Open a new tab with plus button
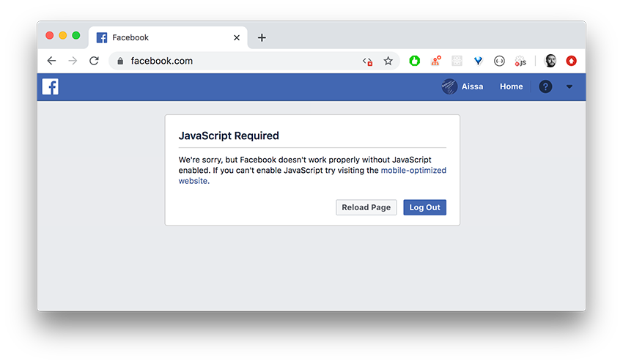Screen dimensions: 623x364 [262, 37]
